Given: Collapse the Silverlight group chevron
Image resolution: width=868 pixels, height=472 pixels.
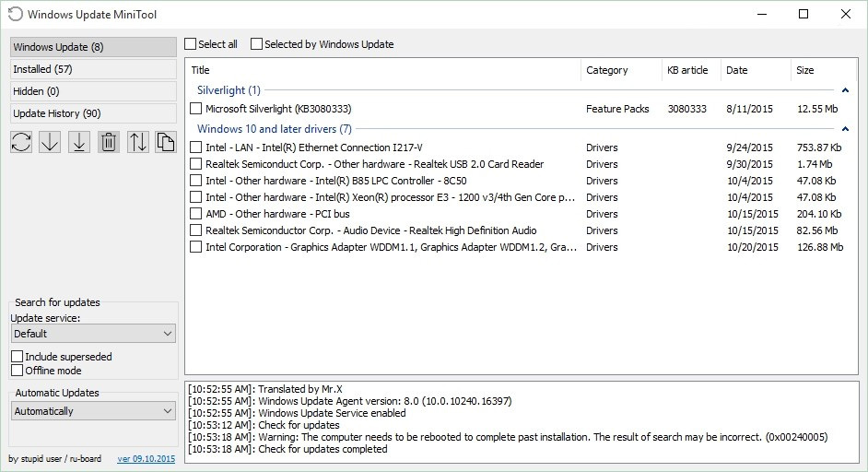Looking at the screenshot, I should [x=845, y=89].
